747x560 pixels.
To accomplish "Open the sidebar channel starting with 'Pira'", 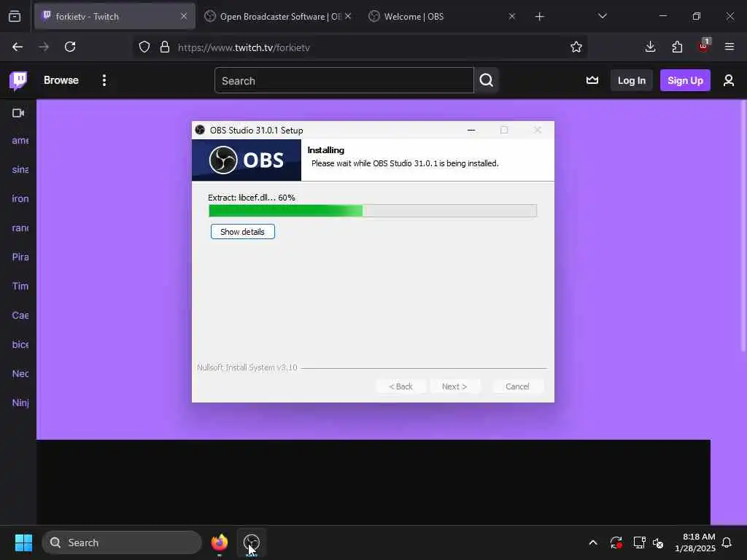I will tap(20, 257).
